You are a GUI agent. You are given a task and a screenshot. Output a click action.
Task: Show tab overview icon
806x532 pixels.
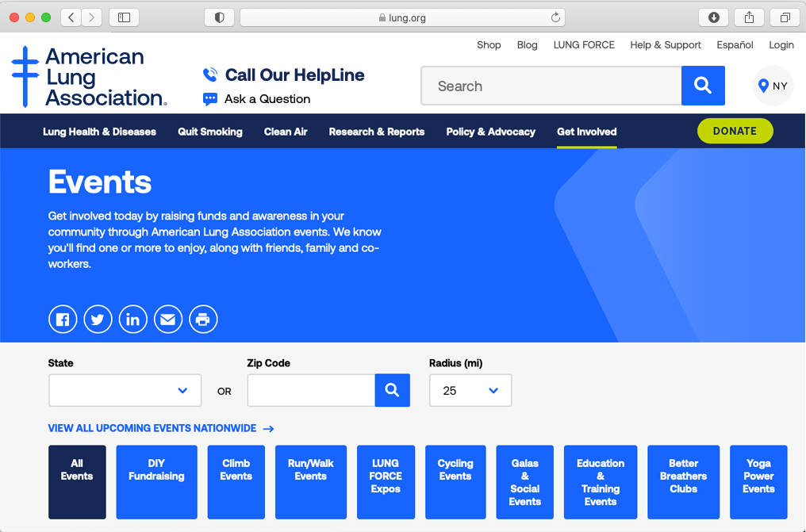click(785, 17)
